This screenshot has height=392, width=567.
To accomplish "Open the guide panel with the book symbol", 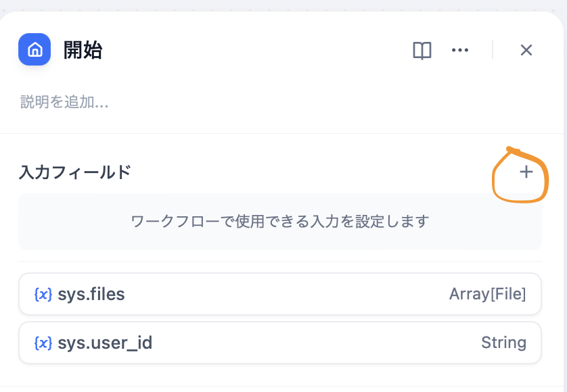I will [x=422, y=49].
